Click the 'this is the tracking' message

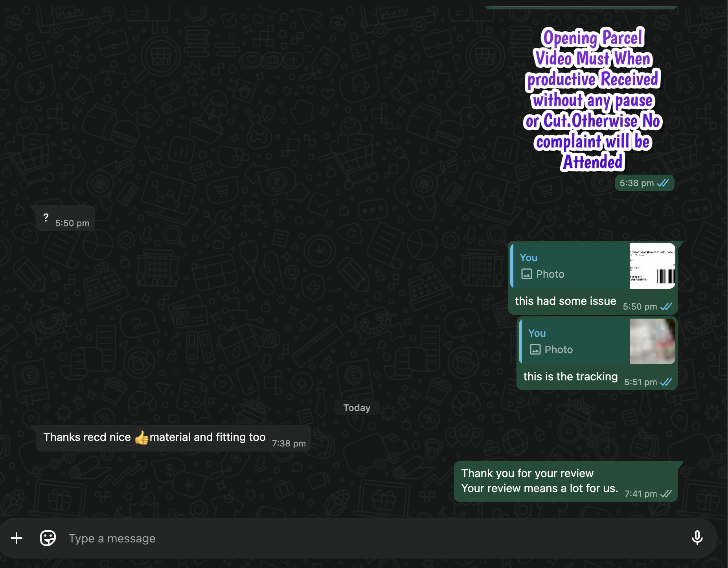[x=570, y=376]
